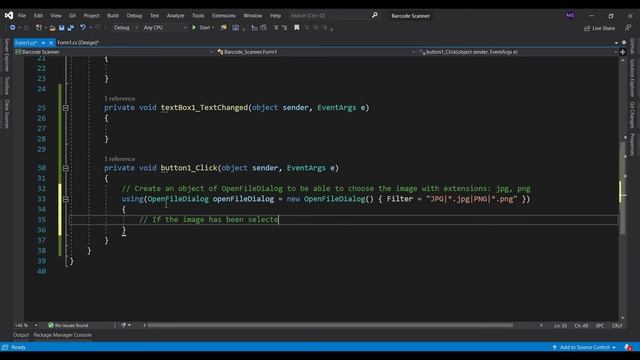This screenshot has width=640, height=360.
Task: Click the hot reload folder icon after Start
Action: click(223, 28)
